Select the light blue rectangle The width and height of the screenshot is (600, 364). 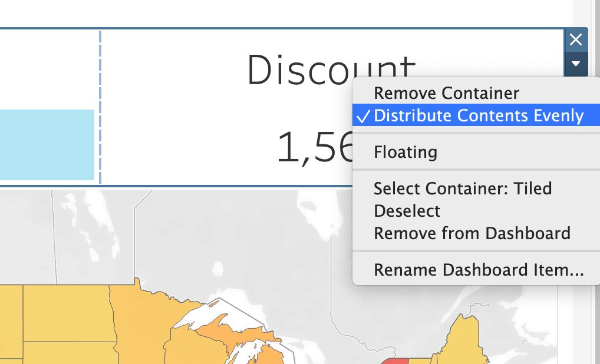(46, 144)
